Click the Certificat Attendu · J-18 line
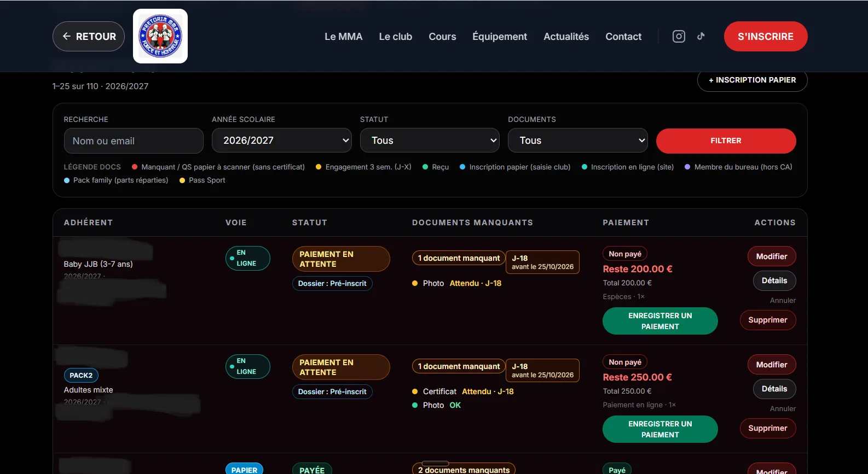868x474 pixels. coord(463,391)
